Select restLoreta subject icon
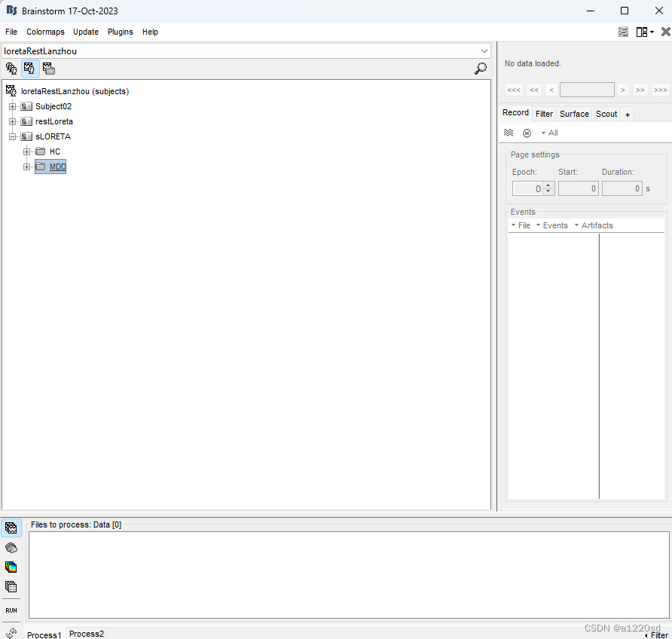 point(26,121)
